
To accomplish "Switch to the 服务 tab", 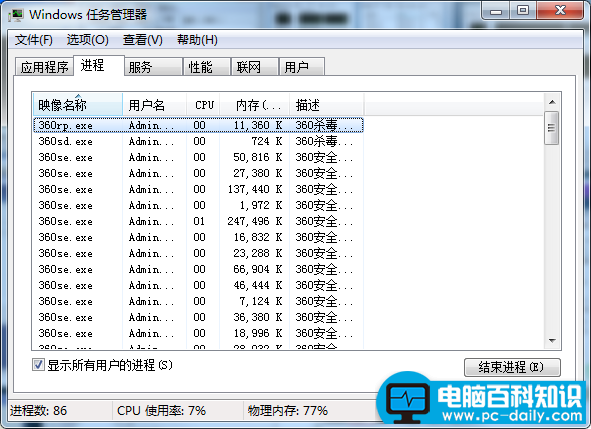I will (153, 67).
